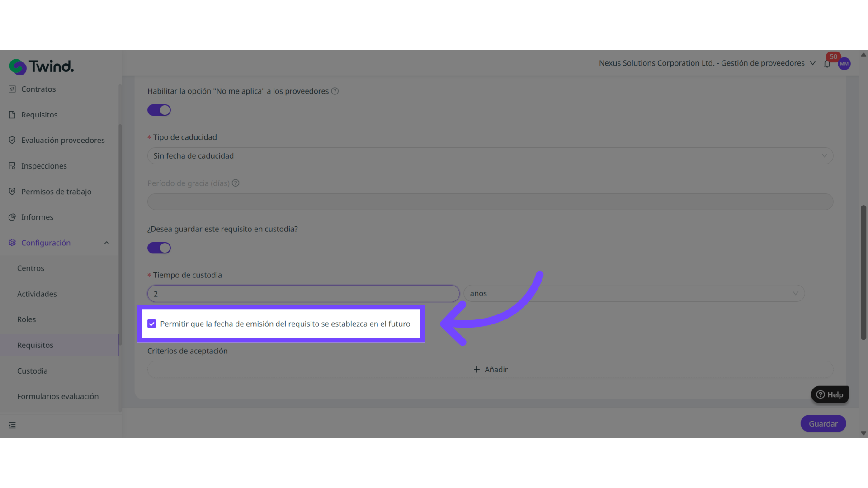The image size is (868, 488).
Task: Click the Evaluación proveedores shield icon
Action: 12,140
